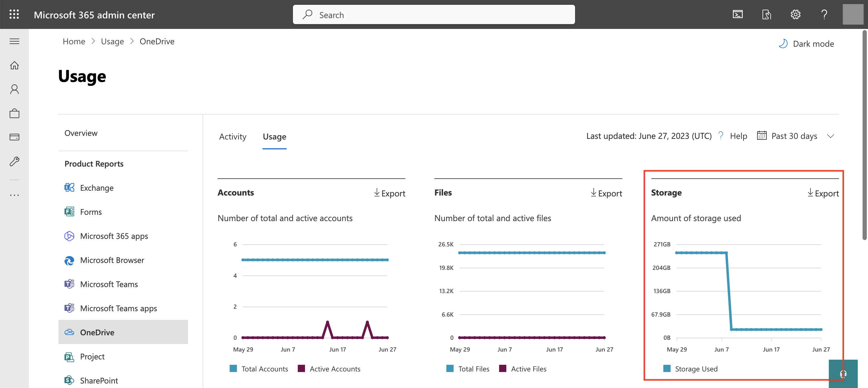Select the Usage tab

click(275, 136)
